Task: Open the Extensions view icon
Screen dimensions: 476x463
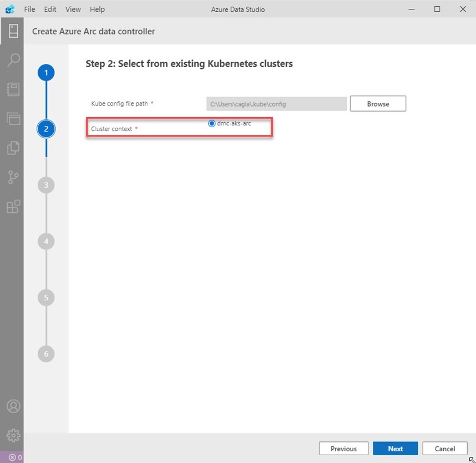Action: point(13,207)
